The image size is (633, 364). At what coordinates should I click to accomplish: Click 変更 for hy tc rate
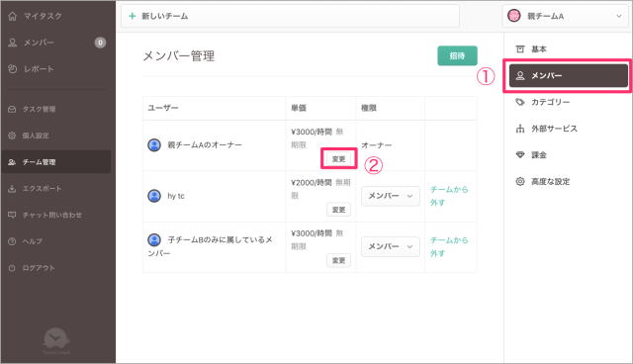click(338, 210)
